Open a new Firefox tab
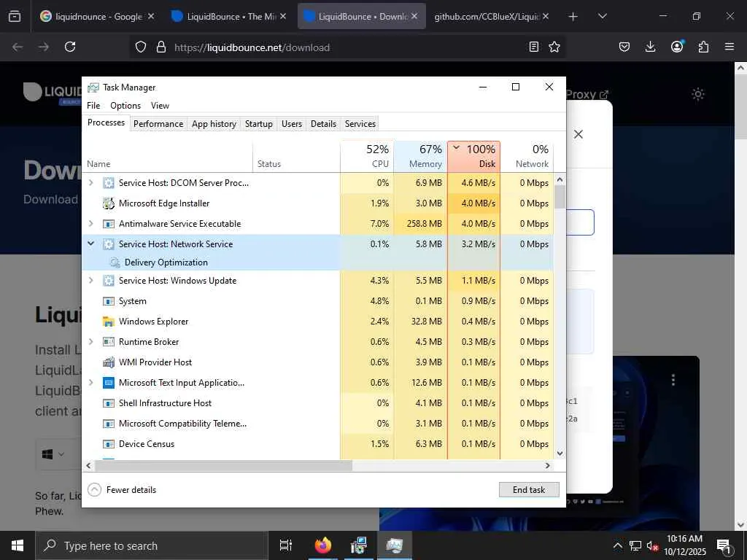 [573, 16]
